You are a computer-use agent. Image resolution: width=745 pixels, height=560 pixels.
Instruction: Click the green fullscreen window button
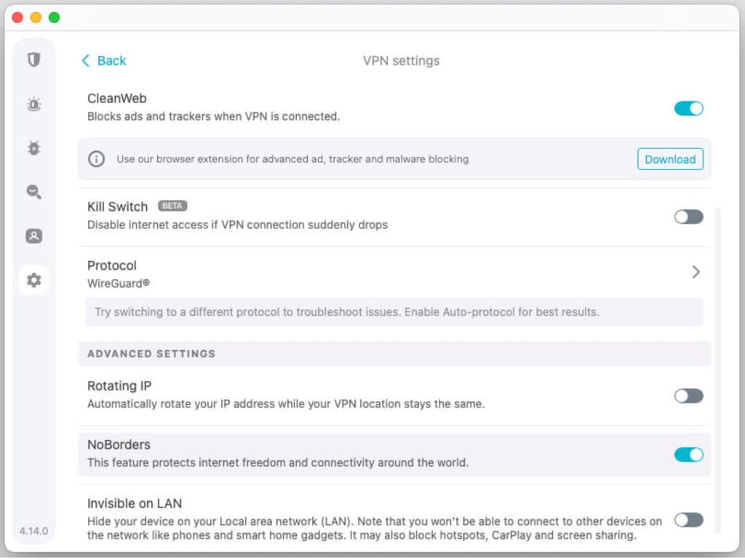[x=54, y=17]
